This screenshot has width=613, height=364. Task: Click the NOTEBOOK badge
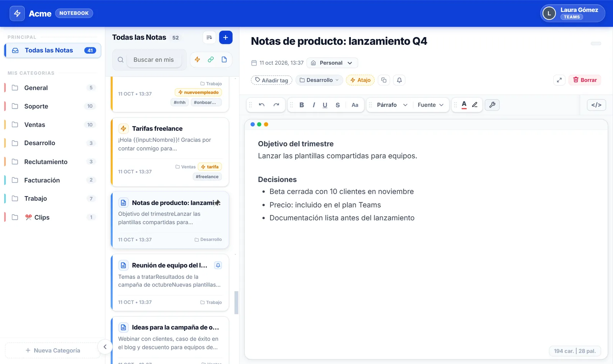coord(74,13)
